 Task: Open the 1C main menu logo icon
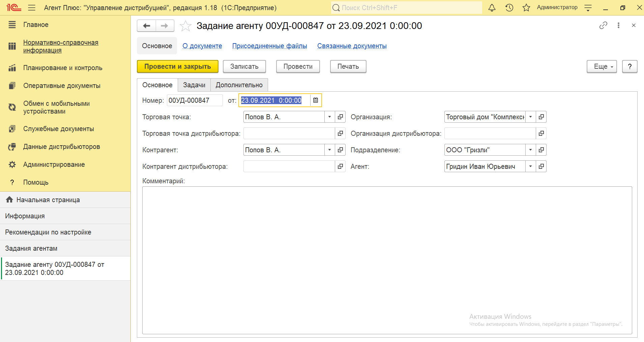click(x=14, y=7)
